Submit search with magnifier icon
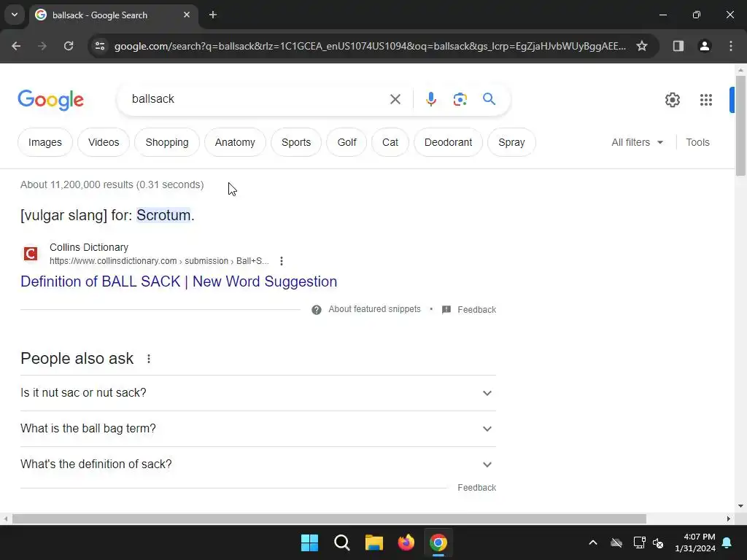The height and width of the screenshot is (560, 747). (489, 99)
